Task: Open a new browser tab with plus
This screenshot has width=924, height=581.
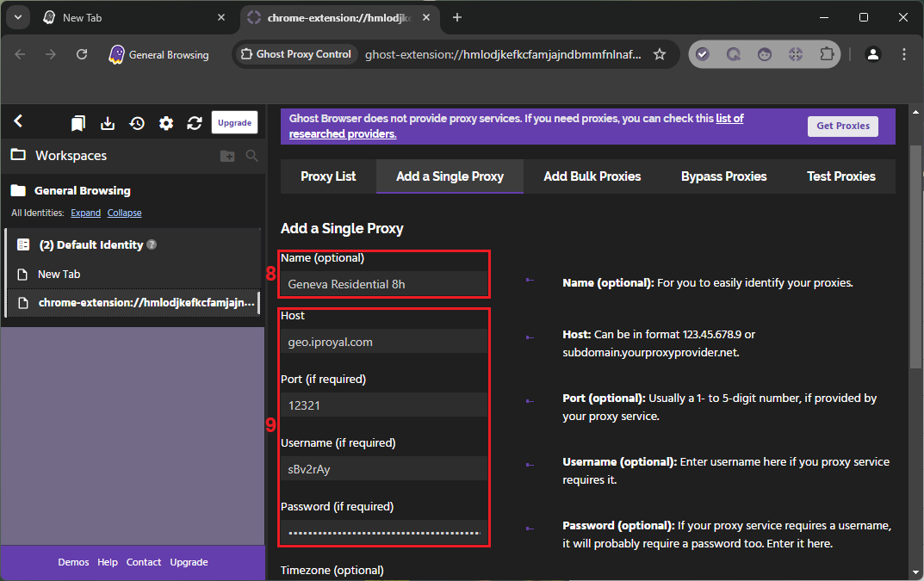Action: (x=456, y=18)
